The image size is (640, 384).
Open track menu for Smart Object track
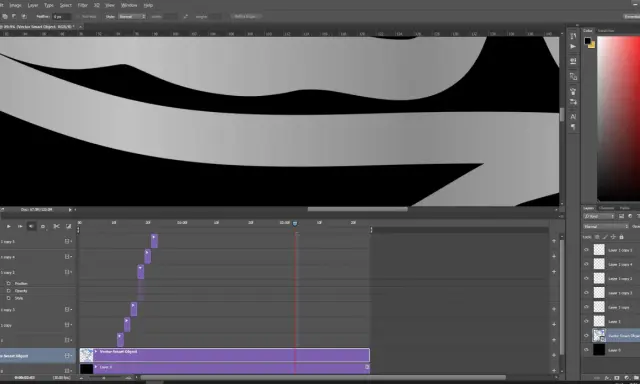click(x=68, y=355)
